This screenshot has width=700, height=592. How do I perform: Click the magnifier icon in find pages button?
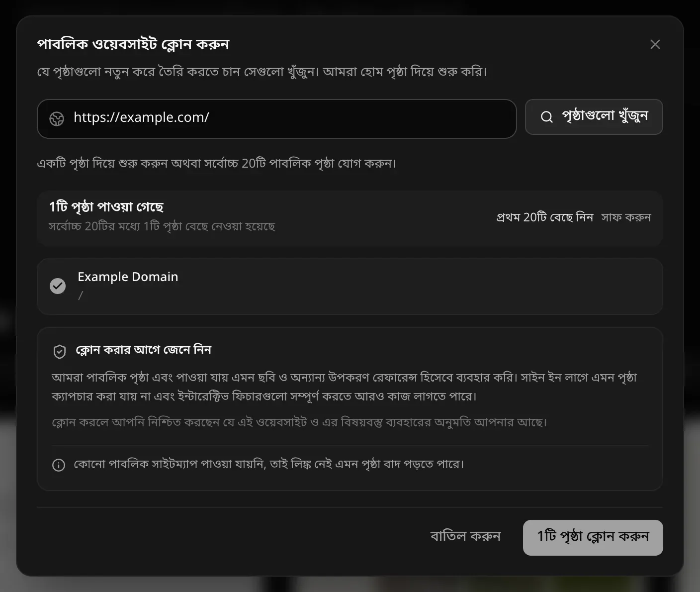tap(546, 117)
